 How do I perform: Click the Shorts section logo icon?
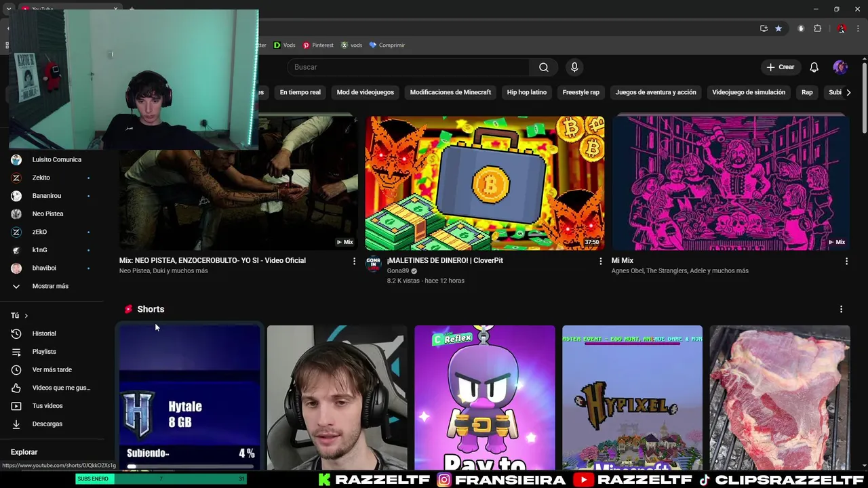(128, 309)
